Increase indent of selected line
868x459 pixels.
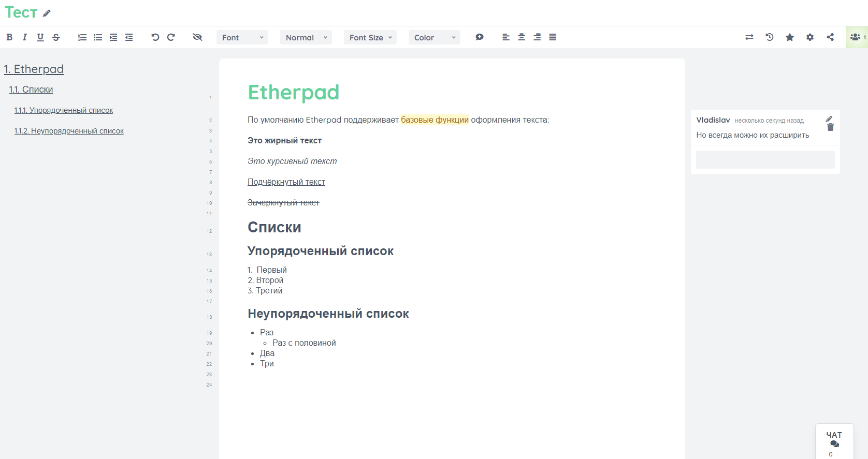(x=113, y=37)
